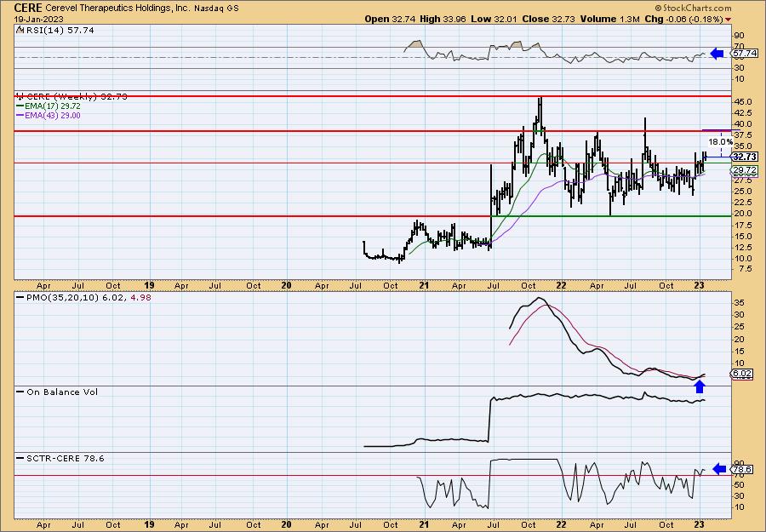Click the Low 32.01 value
The image size is (766, 532).
494,19
